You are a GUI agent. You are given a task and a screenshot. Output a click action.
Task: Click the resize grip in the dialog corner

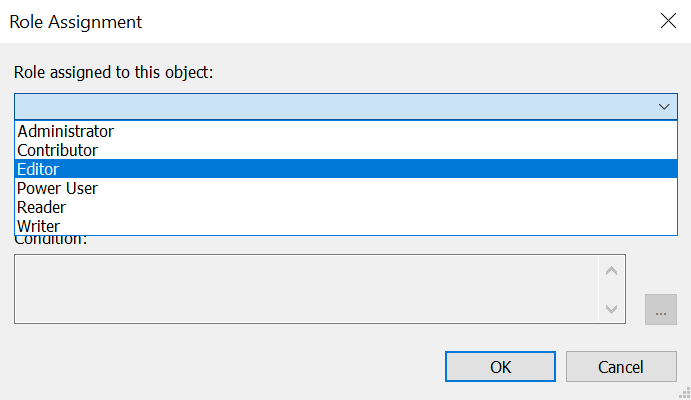click(x=683, y=392)
